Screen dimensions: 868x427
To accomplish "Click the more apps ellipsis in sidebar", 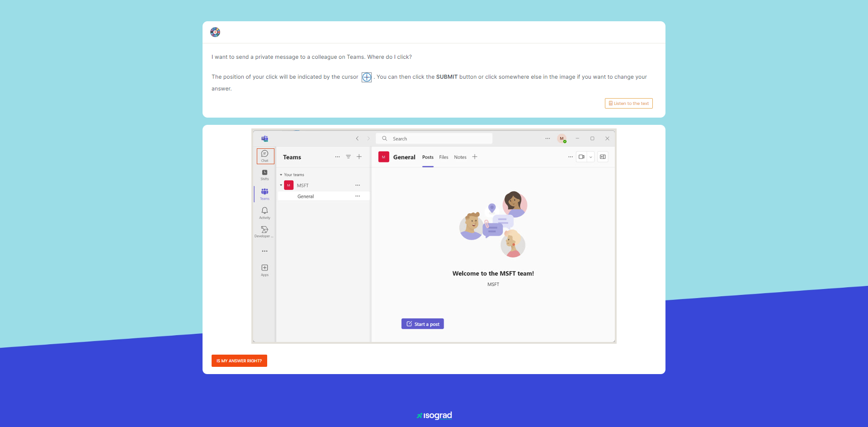I will coord(265,251).
